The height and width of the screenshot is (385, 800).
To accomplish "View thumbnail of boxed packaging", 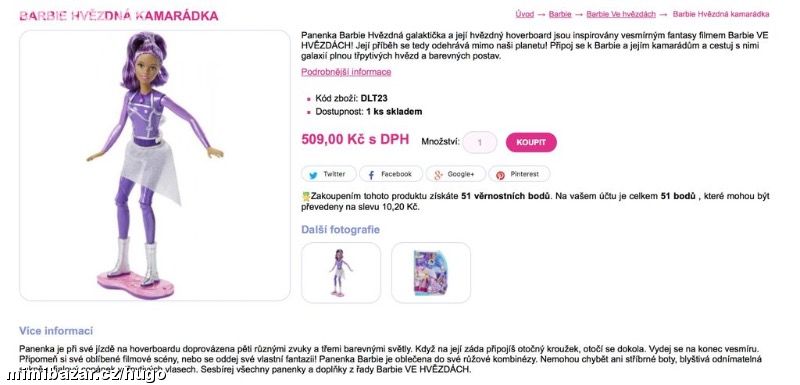I will point(431,273).
